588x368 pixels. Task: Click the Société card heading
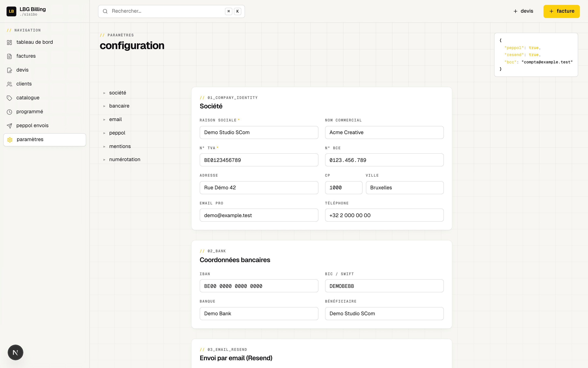tap(211, 106)
